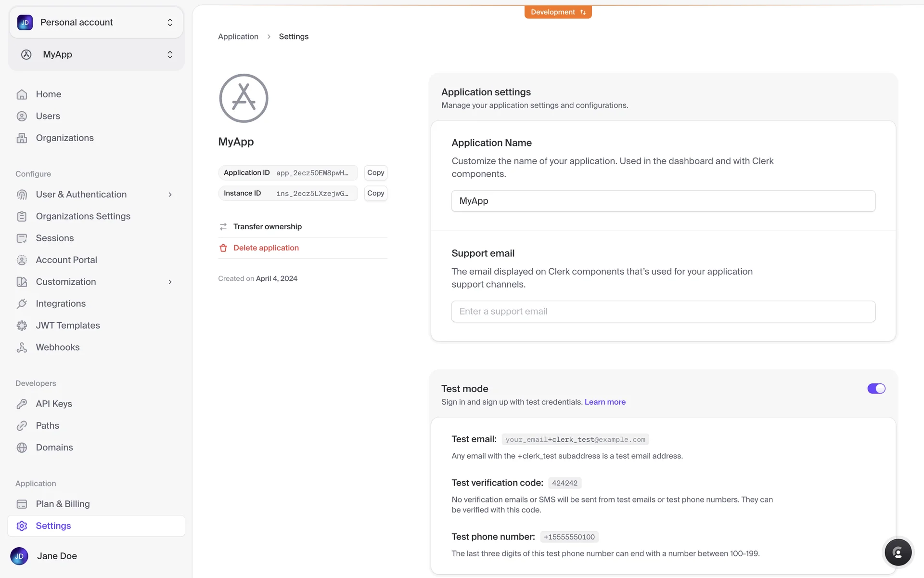Open the Test mode Learn more link
Screen dimensions: 924x578
[605, 402]
